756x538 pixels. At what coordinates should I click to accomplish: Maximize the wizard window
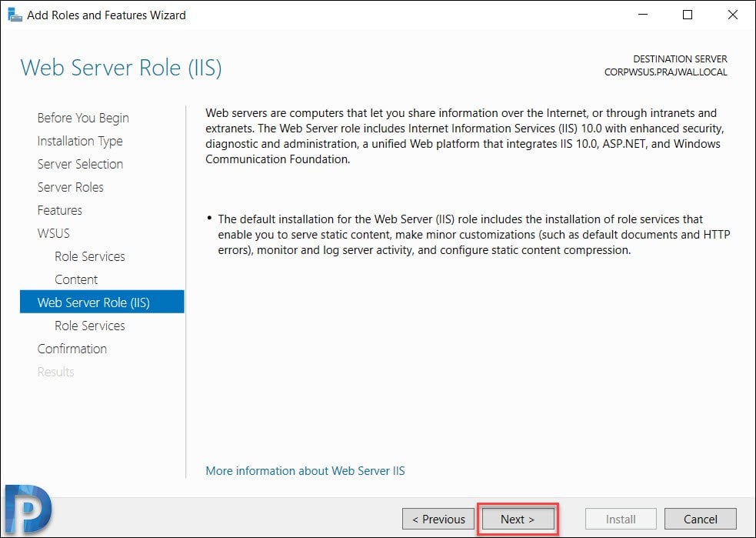coord(688,15)
